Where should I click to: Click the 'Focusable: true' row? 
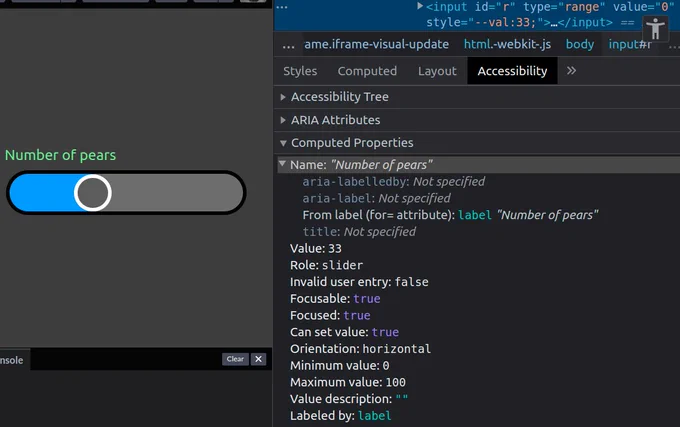(x=335, y=299)
